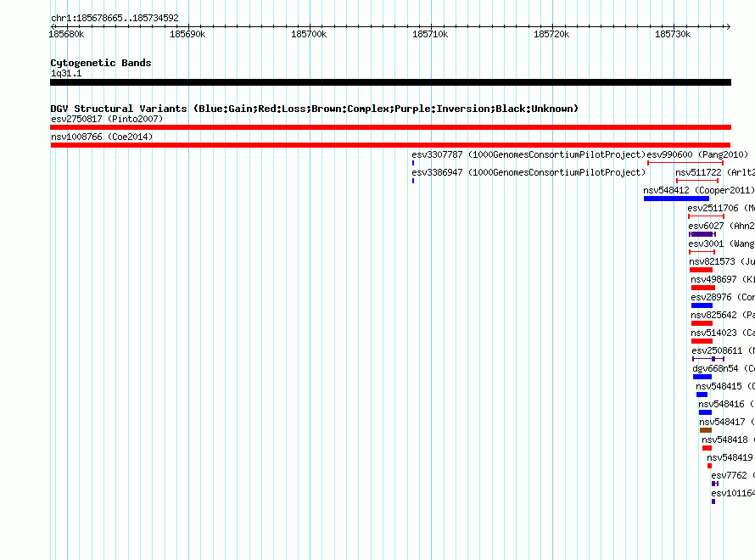This screenshot has width=755, height=560.
Task: Click the 185720k ruler tick label
Action: point(551,34)
